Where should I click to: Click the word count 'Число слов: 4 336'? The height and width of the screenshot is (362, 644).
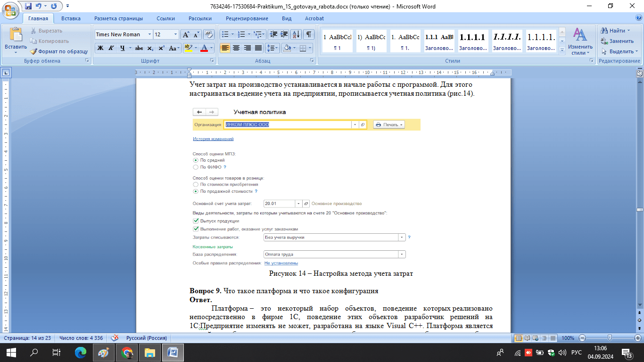[81, 338]
